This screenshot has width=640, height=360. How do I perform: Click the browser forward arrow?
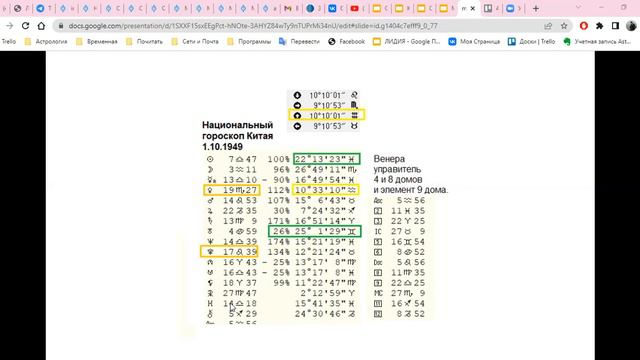[9, 26]
